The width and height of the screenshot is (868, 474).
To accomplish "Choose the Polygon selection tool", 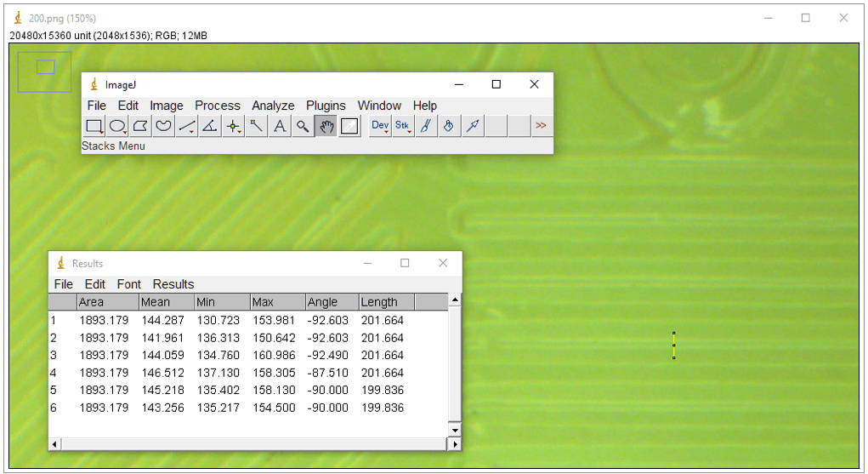I will coord(140,127).
